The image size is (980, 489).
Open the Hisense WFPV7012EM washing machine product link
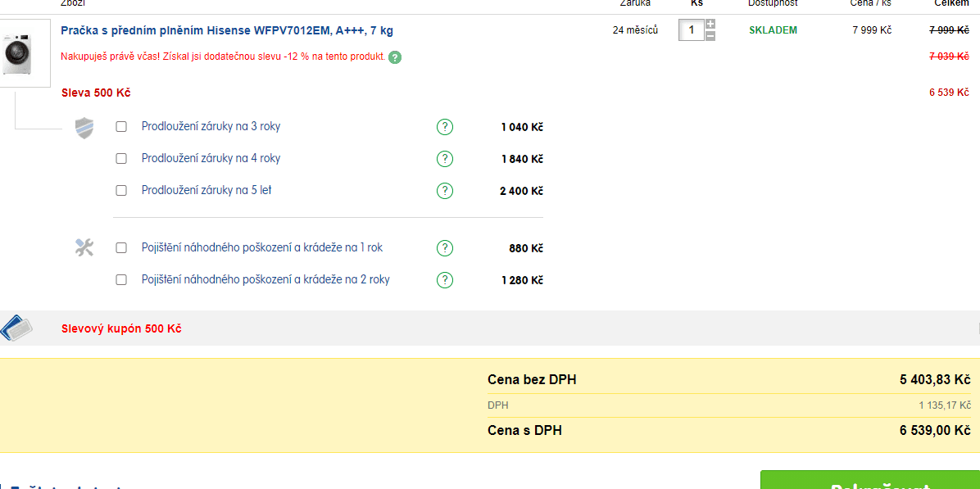pos(227,30)
